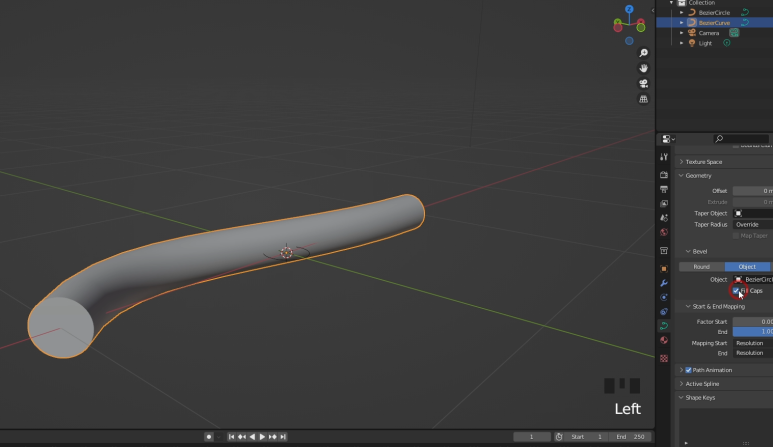Screen dimensions: 773x447
Task: Click the BezierCircle curve data icon
Action: point(745,12)
